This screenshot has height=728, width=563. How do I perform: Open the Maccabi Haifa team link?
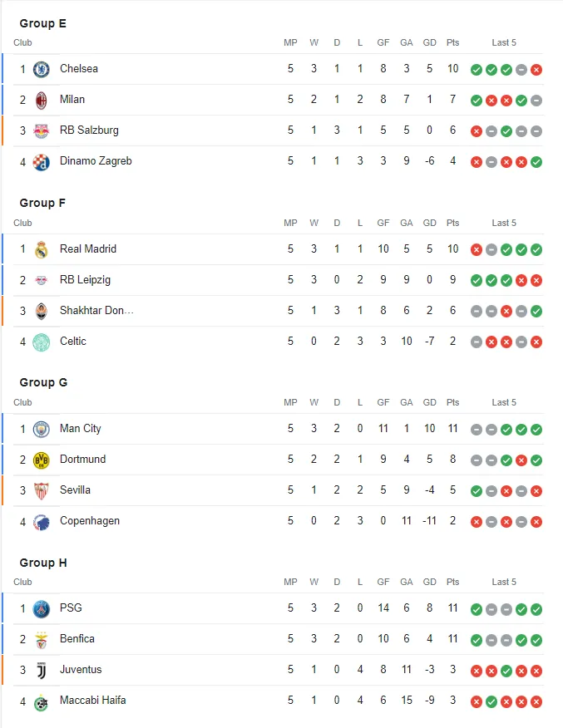(93, 701)
